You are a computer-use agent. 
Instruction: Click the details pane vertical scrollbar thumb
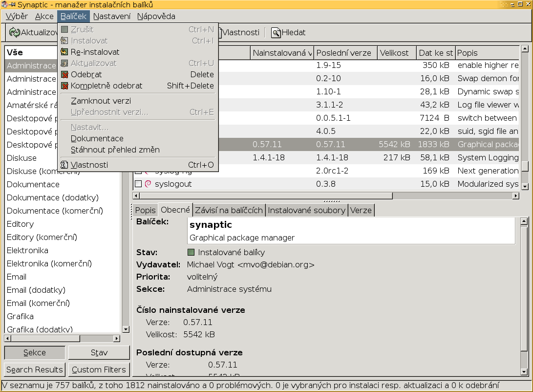(524, 288)
